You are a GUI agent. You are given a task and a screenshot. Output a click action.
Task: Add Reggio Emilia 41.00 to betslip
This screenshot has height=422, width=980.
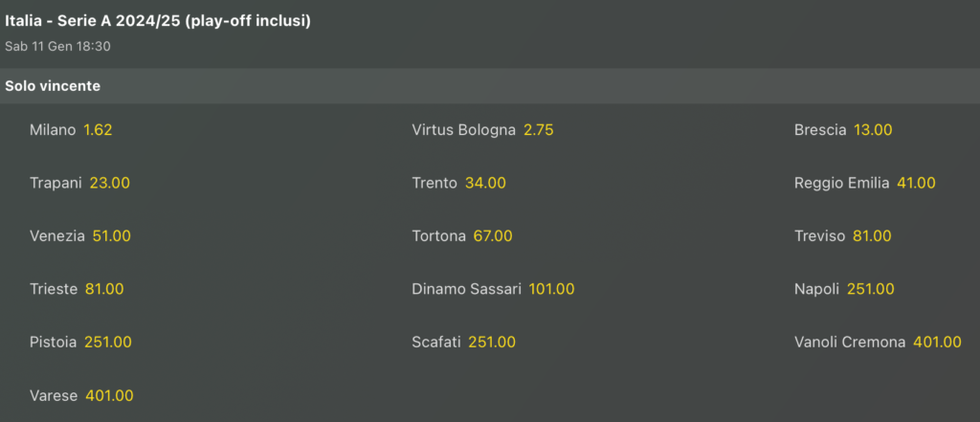point(916,183)
